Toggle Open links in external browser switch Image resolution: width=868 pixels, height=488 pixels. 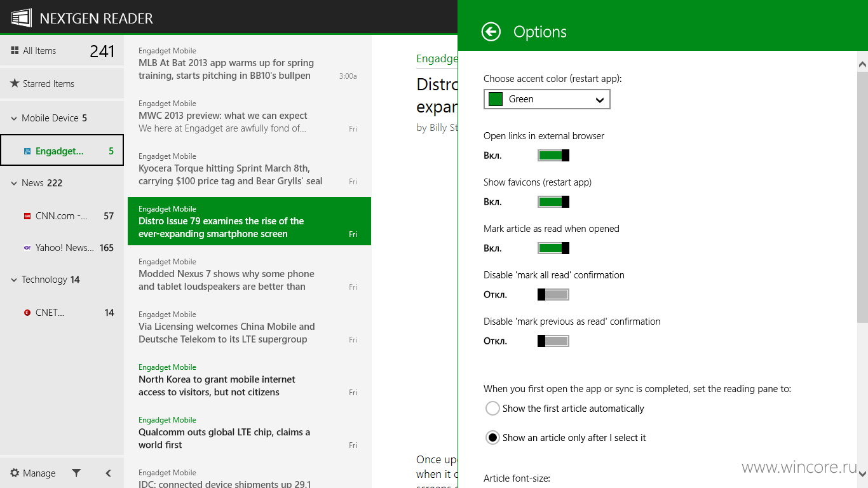553,156
